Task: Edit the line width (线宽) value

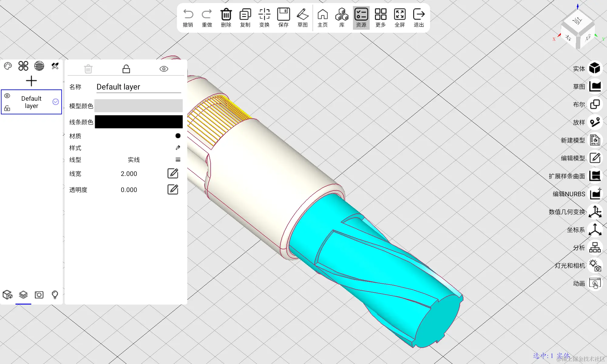Action: pos(173,174)
